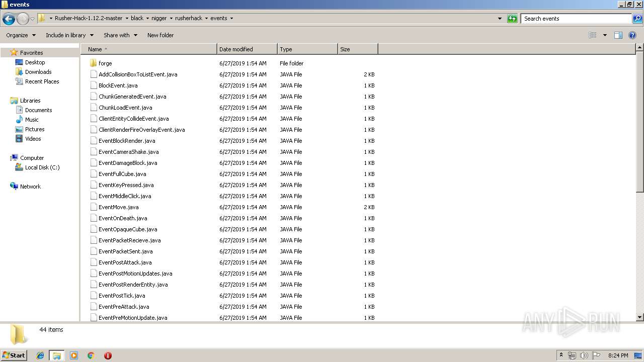Select the forge folder
The width and height of the screenshot is (644, 362).
pos(105,63)
